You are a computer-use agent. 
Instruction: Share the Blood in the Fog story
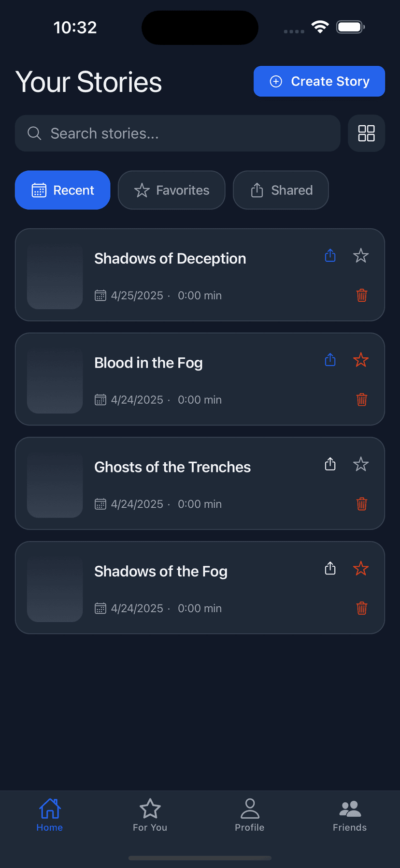click(x=330, y=360)
